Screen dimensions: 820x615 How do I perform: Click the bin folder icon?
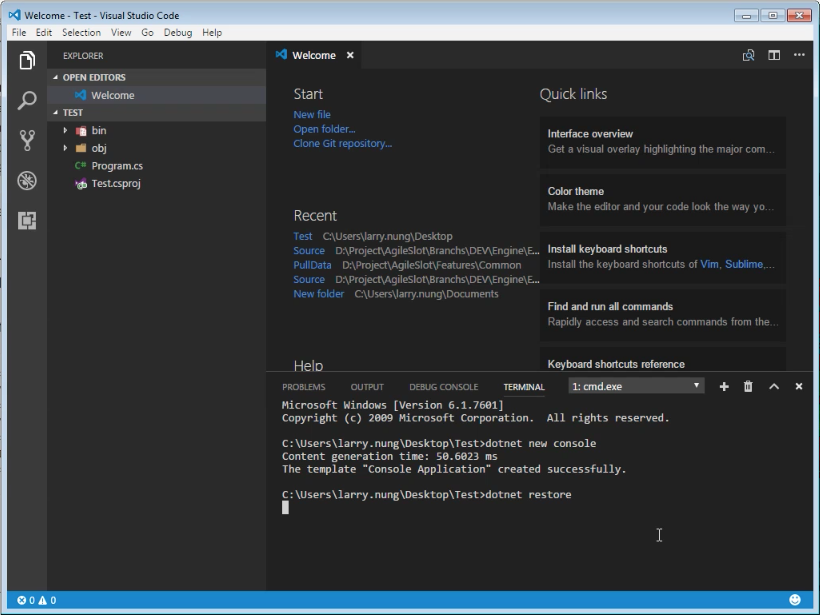coord(81,131)
